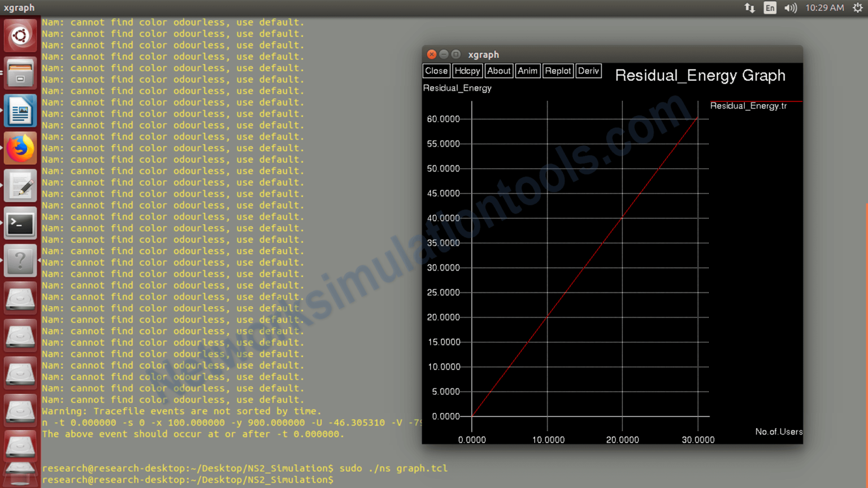
Task: Launch LibreOffice Writer from the dock
Action: (x=20, y=111)
